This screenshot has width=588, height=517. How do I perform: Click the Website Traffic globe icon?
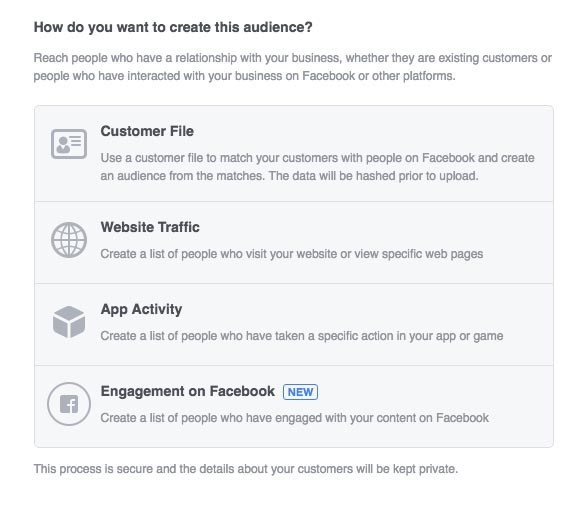point(69,240)
